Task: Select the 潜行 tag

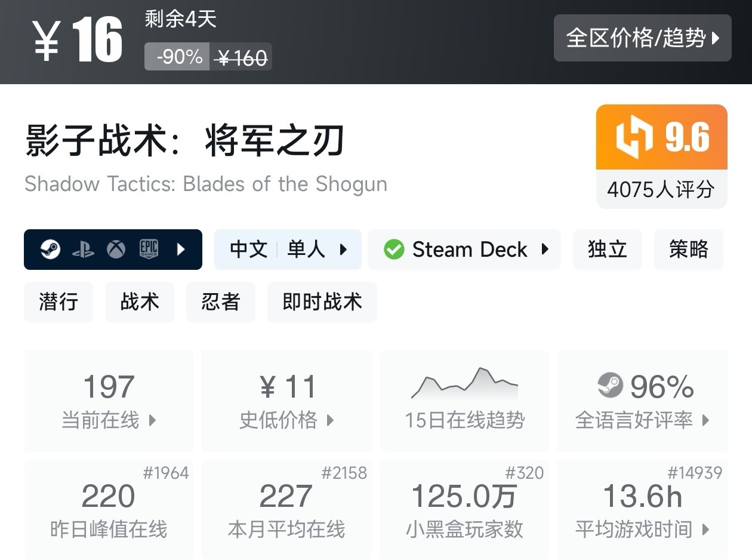Action: tap(58, 302)
